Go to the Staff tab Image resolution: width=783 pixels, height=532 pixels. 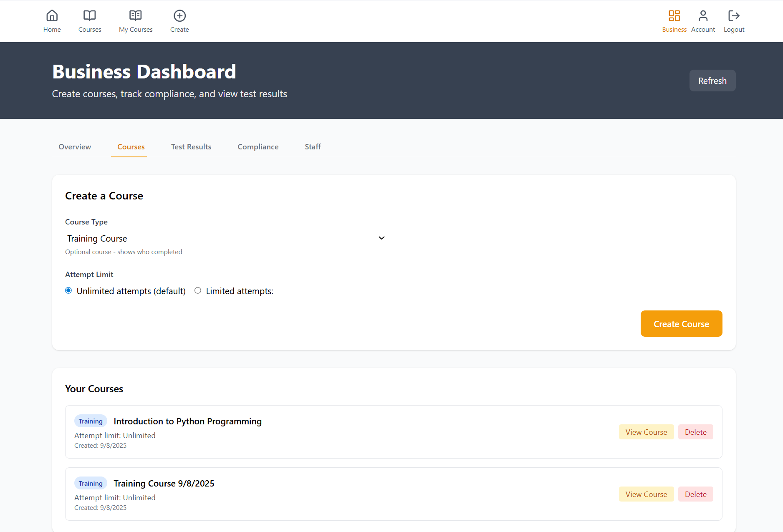point(313,147)
